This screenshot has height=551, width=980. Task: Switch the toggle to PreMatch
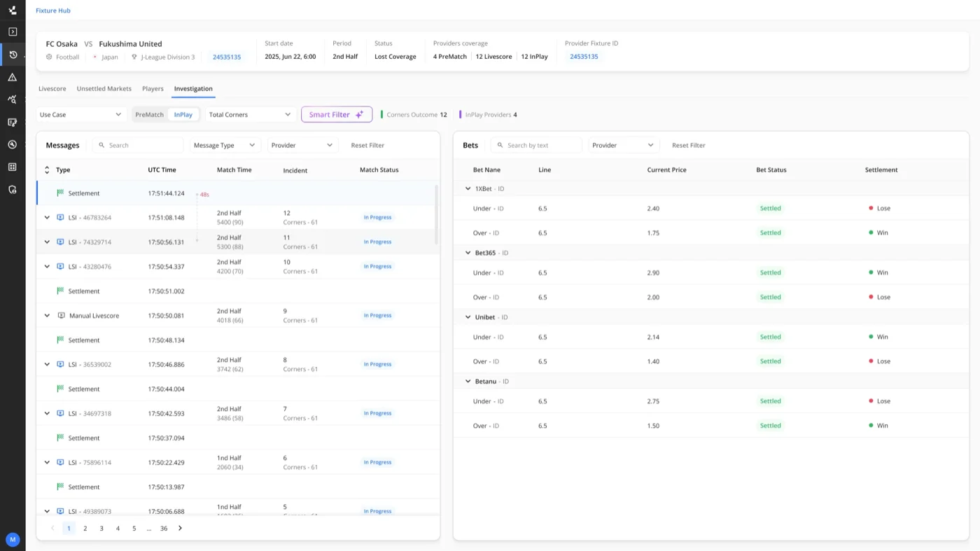[x=149, y=115]
